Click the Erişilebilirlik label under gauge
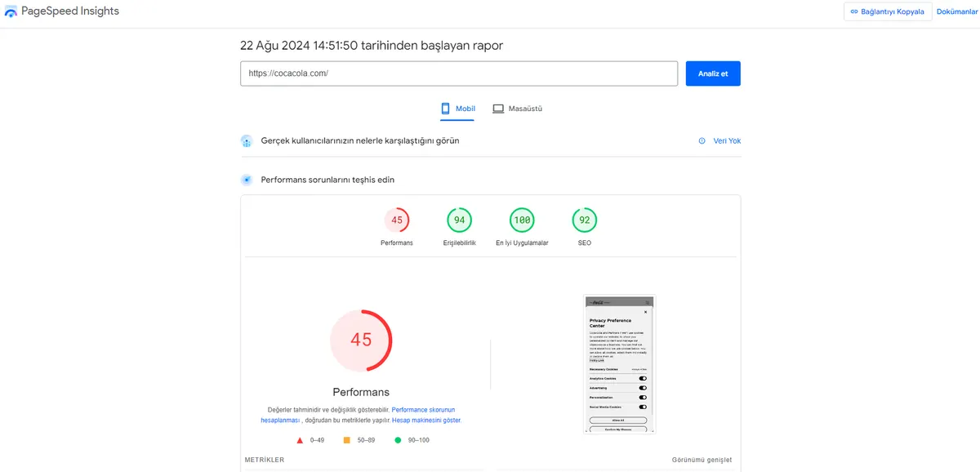 (459, 243)
